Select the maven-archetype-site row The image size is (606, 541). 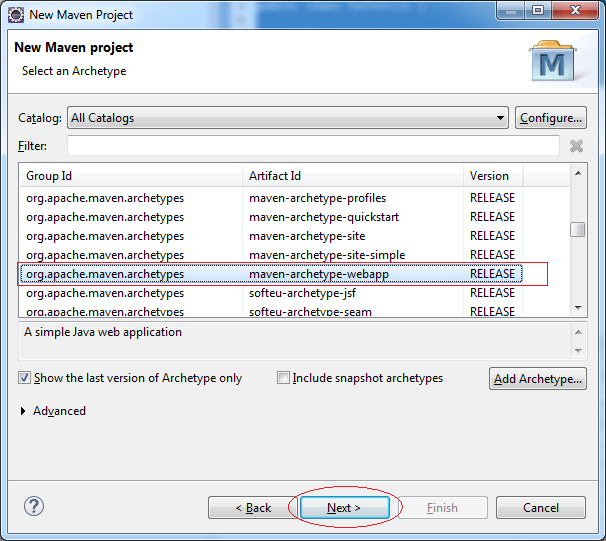271,236
